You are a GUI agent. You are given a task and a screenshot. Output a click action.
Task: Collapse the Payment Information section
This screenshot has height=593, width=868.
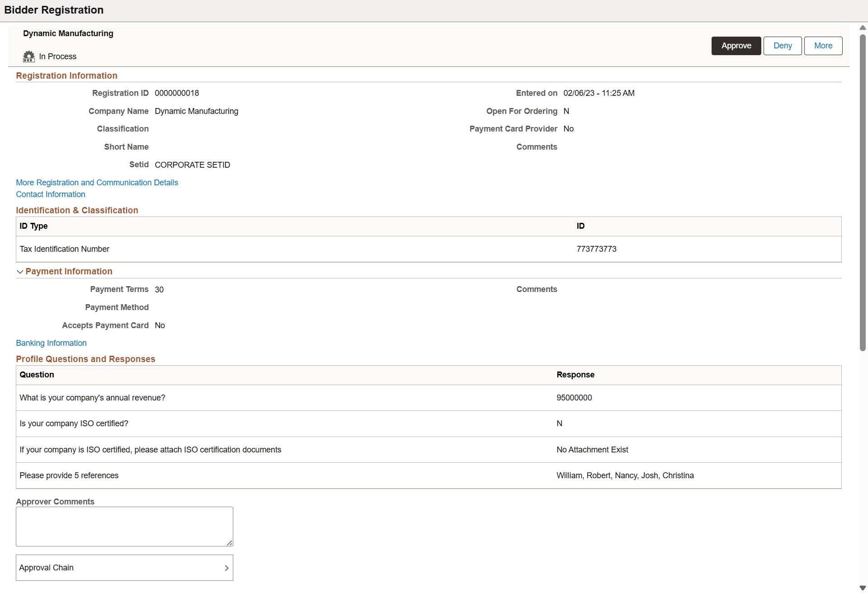20,272
